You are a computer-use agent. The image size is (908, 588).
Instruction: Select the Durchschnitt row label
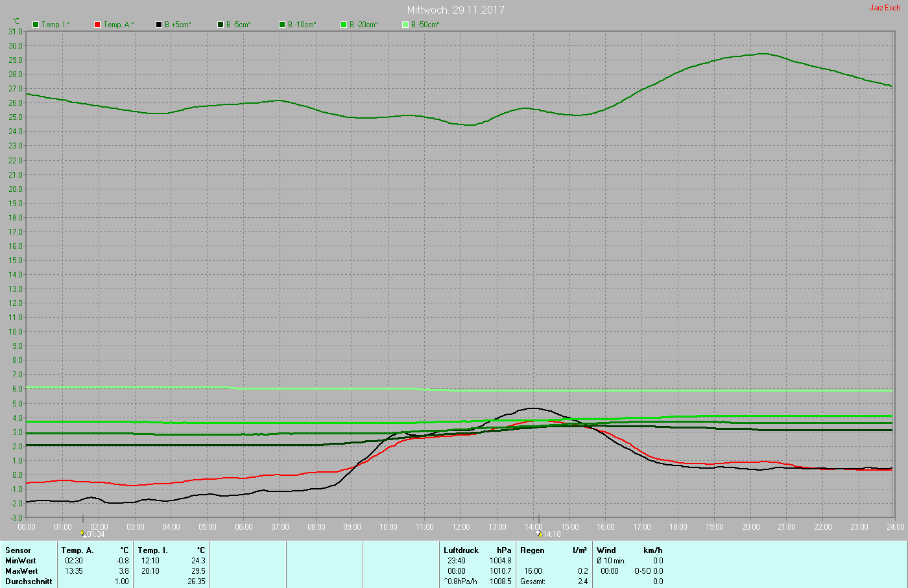pos(29,582)
